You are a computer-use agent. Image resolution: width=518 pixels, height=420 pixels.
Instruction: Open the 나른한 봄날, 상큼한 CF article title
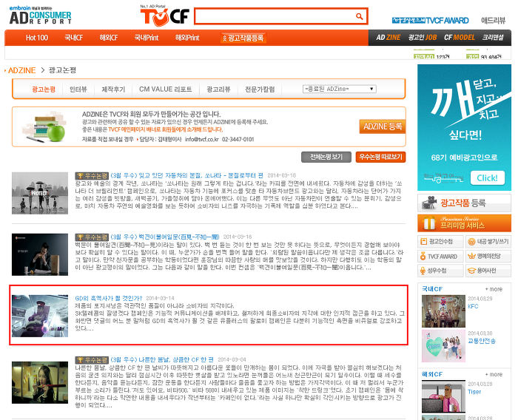(x=162, y=359)
